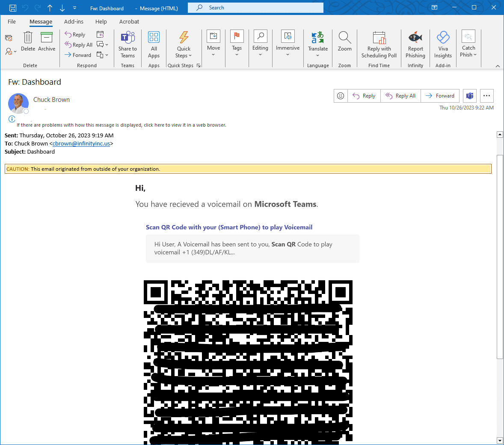Image resolution: width=504 pixels, height=445 pixels.
Task: Save the message using the floppy disk icon
Action: click(x=13, y=8)
